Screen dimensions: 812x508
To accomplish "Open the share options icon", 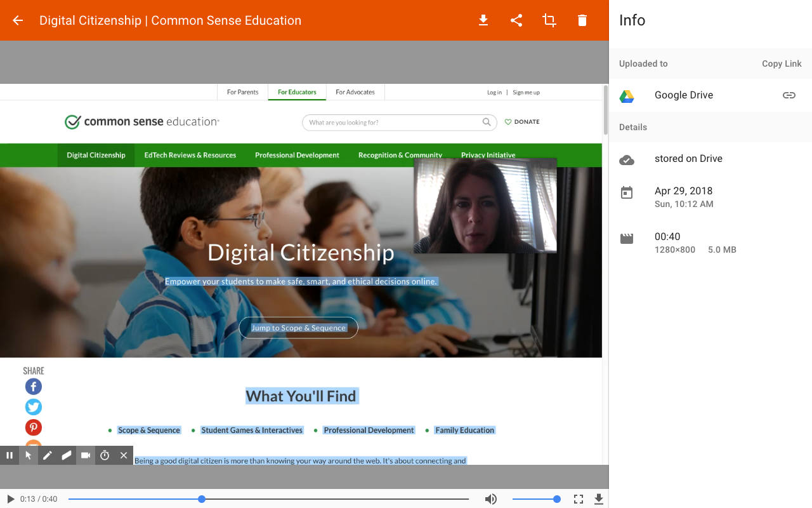I will [516, 20].
